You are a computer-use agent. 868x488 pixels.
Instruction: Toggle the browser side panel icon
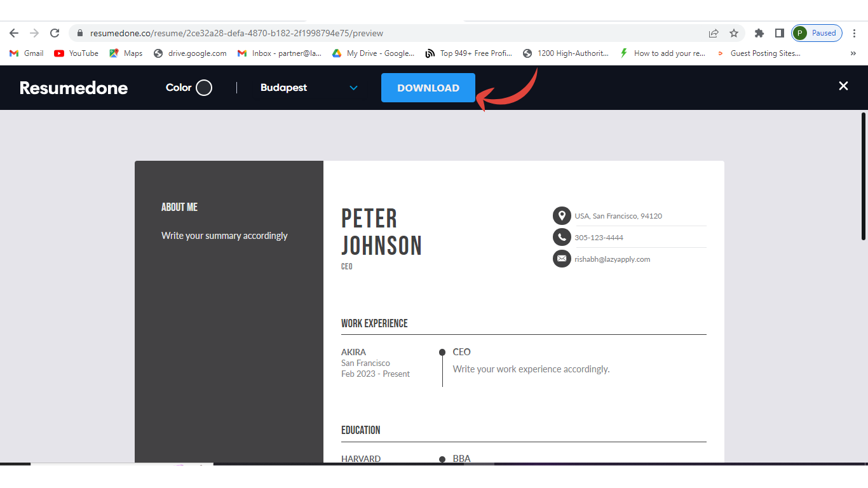[x=779, y=33]
